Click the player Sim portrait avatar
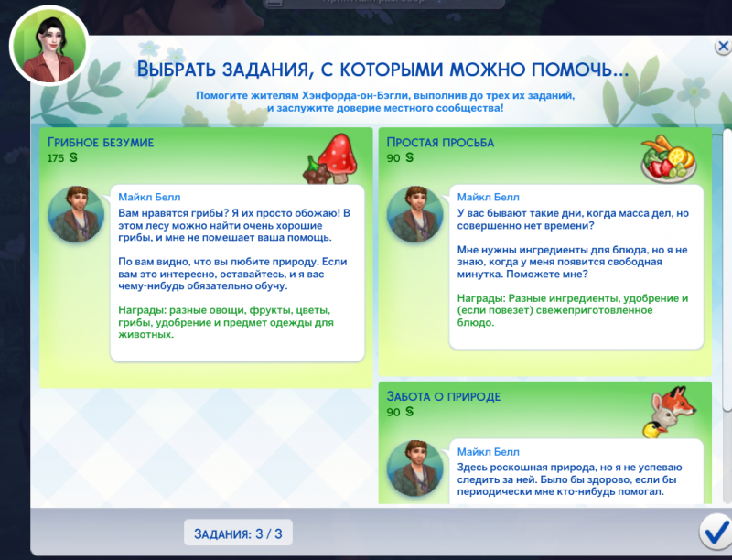732x560 pixels. point(49,46)
